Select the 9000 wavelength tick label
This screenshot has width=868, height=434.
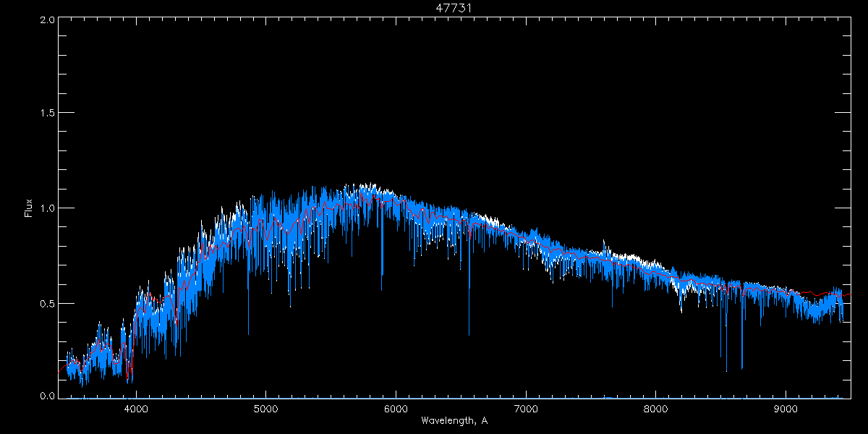click(x=786, y=408)
